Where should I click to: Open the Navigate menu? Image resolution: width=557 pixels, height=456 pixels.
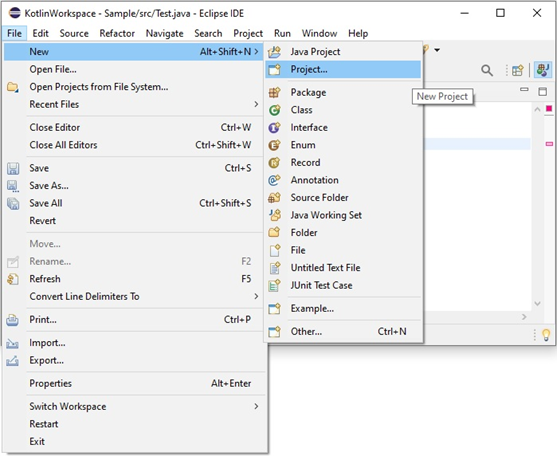coord(164,33)
